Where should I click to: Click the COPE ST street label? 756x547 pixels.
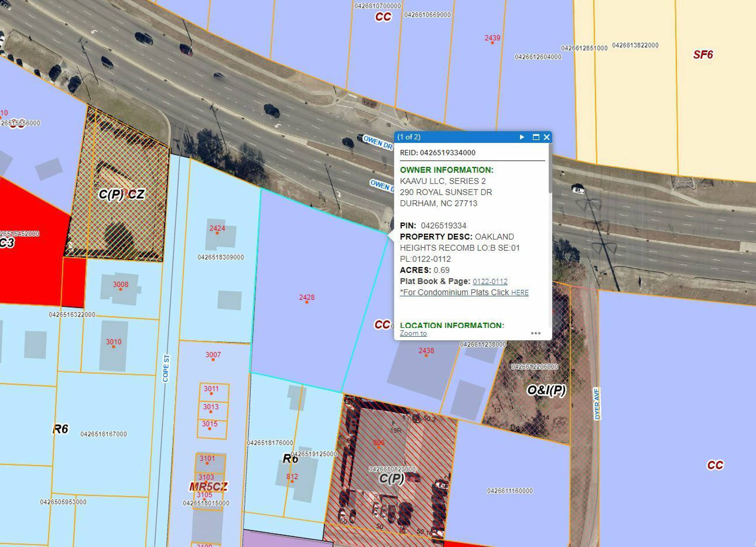166,368
